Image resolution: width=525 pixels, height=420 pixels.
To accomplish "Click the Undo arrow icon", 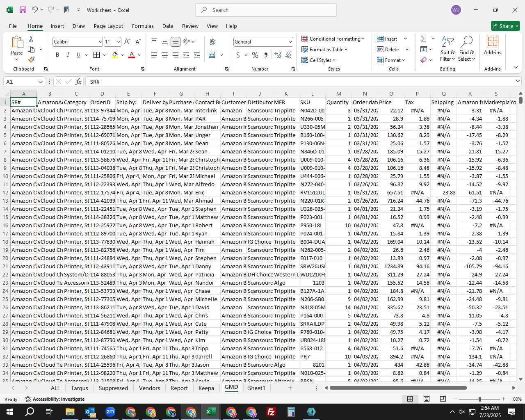I will tap(35, 10).
